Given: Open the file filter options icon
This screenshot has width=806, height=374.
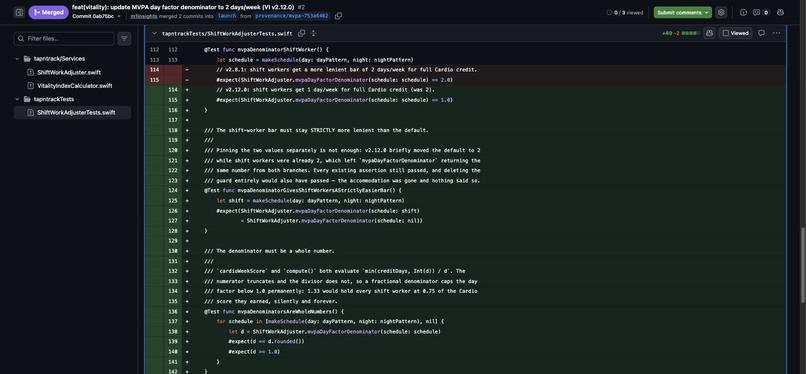Looking at the screenshot, I should click(x=124, y=39).
